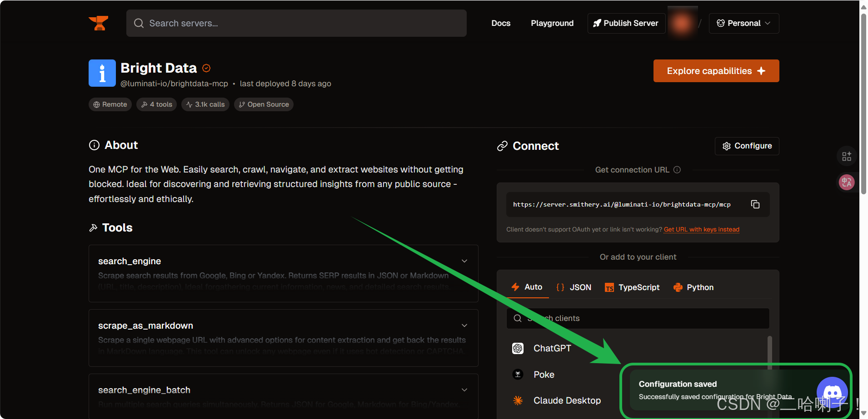Click the Bright Data server logo
This screenshot has height=419, width=868.
[102, 73]
